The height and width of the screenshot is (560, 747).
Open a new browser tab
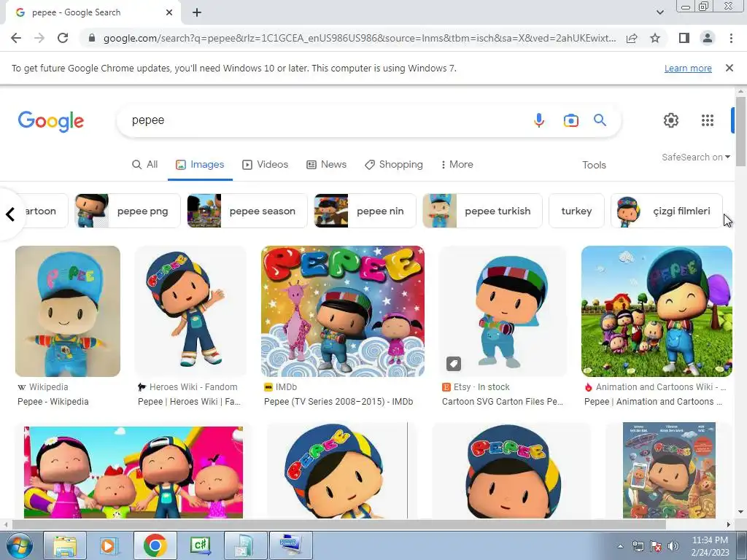click(197, 12)
